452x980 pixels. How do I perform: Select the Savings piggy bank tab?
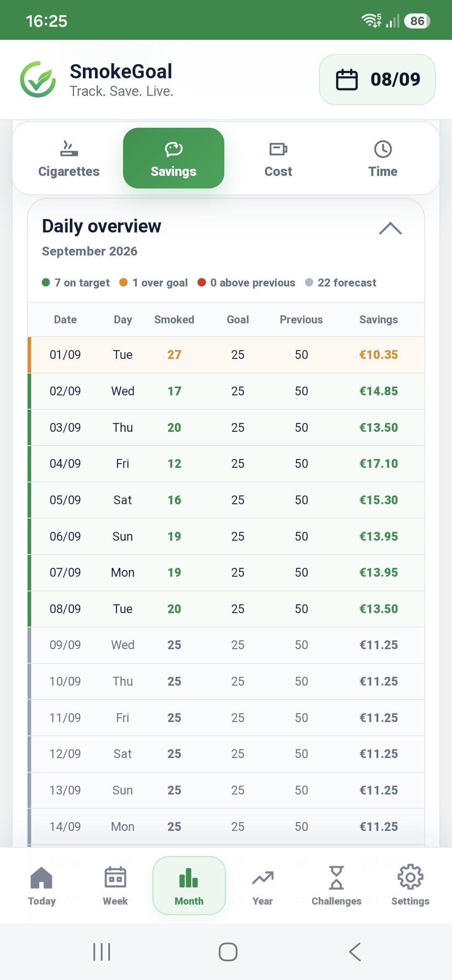coord(174,158)
